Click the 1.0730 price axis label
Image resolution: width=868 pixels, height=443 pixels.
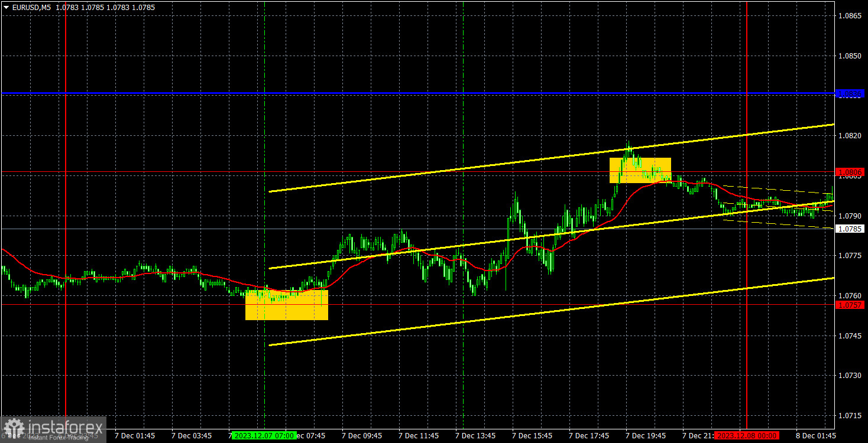point(849,375)
